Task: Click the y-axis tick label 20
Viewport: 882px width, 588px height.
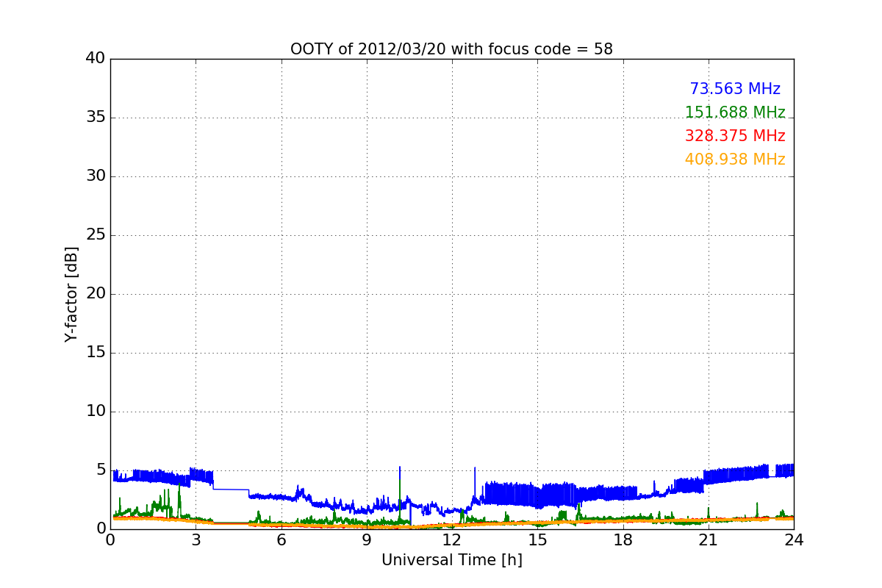Action: coord(96,294)
